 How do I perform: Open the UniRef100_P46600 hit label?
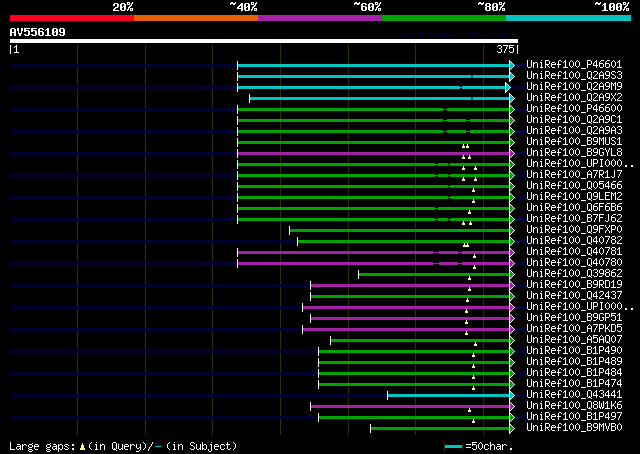(x=574, y=109)
